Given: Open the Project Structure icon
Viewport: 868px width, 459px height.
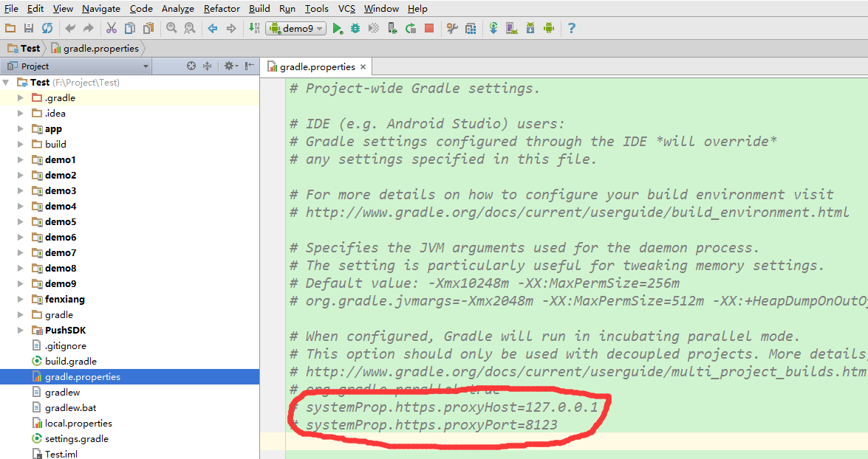Looking at the screenshot, I should (471, 28).
